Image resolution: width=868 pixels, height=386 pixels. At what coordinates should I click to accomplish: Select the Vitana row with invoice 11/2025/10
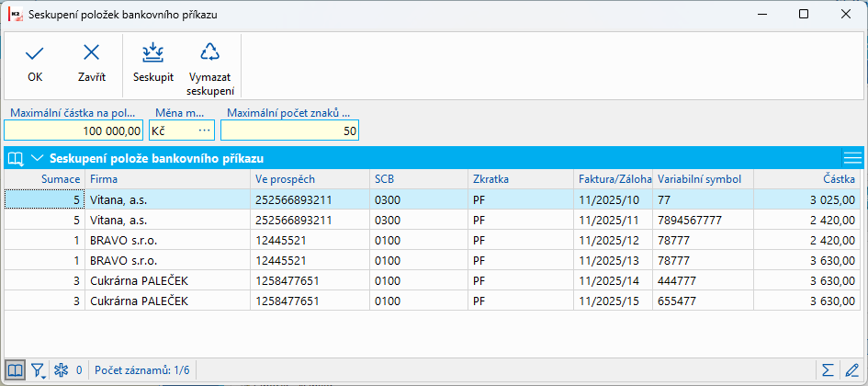(x=434, y=199)
